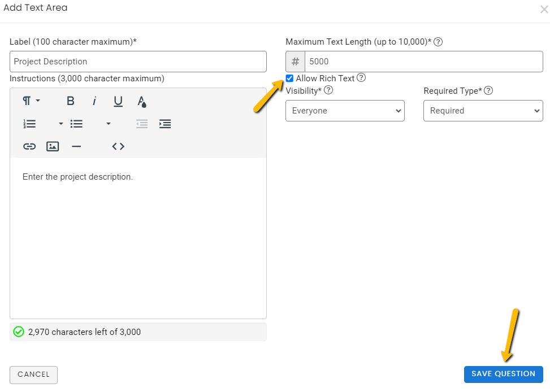Toggle underline formatting
Viewport: 550px width, 392px height.
pos(118,101)
